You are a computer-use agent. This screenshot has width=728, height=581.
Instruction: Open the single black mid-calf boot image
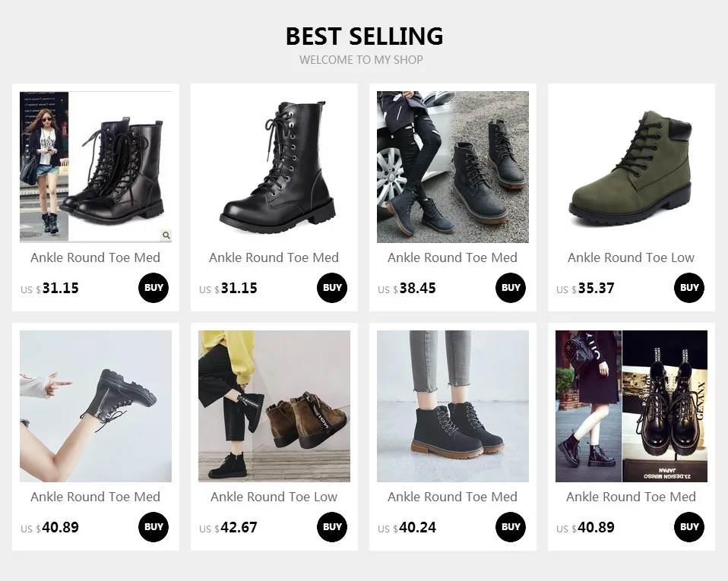pos(274,167)
